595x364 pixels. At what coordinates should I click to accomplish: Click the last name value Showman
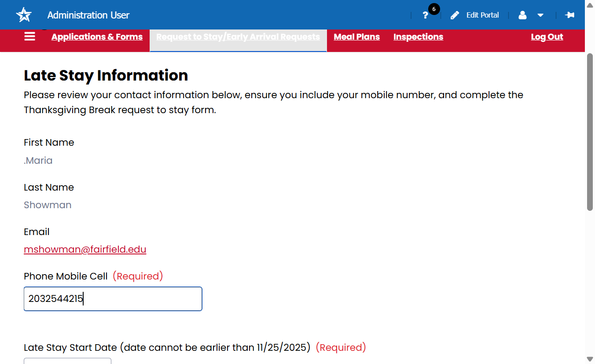pos(48,205)
